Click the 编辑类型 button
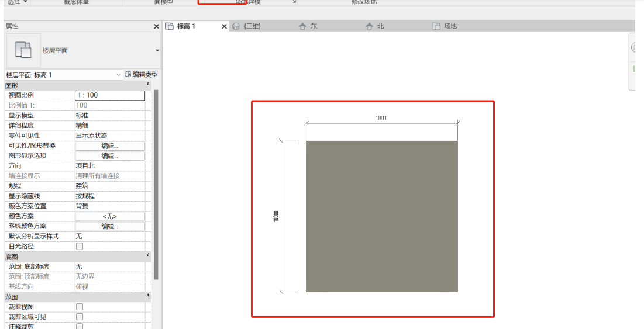The height and width of the screenshot is (329, 644). [142, 75]
